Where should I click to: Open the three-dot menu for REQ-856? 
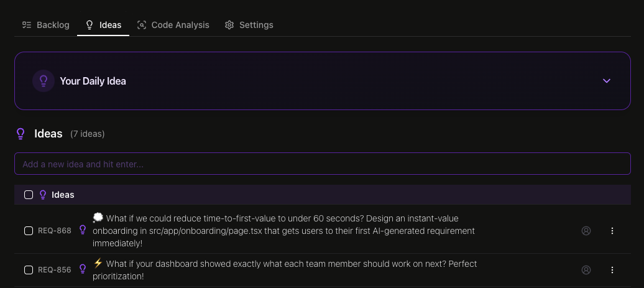click(x=612, y=270)
